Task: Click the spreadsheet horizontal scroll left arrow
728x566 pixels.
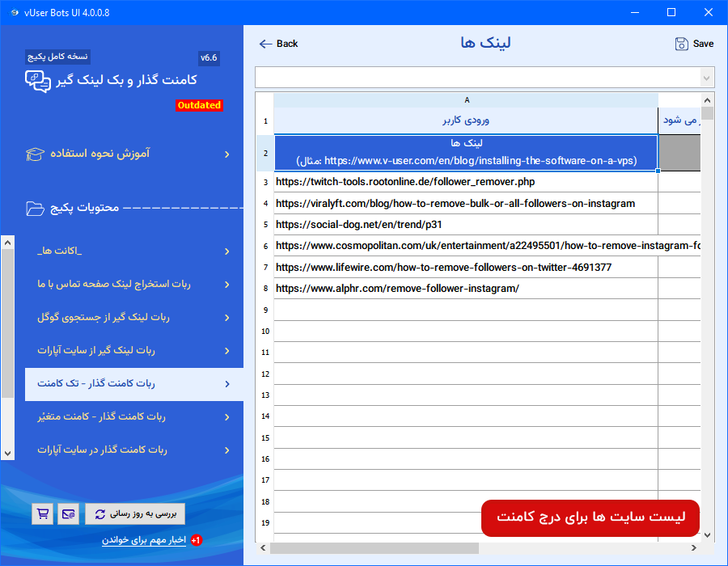Action: pos(263,548)
